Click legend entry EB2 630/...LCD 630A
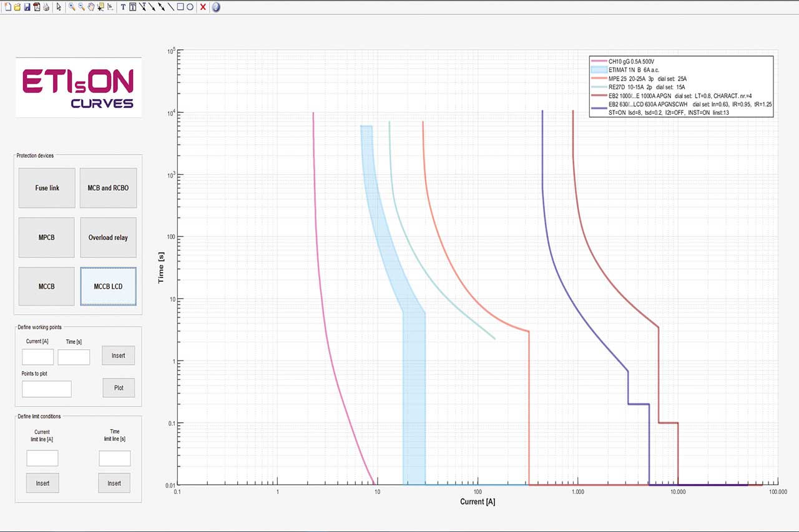Viewport: 799px width, 532px height. pos(682,108)
